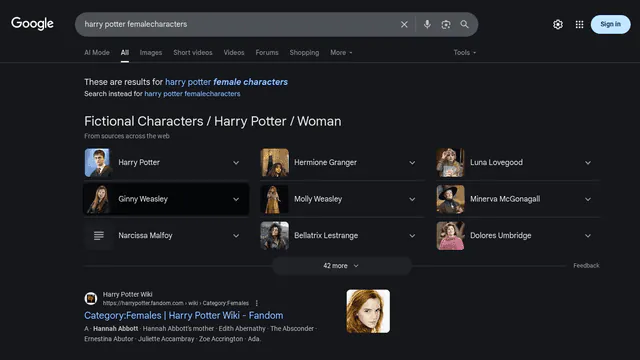The height and width of the screenshot is (360, 640).
Task: Expand the Ginny Weasley chevron
Action: tap(236, 200)
